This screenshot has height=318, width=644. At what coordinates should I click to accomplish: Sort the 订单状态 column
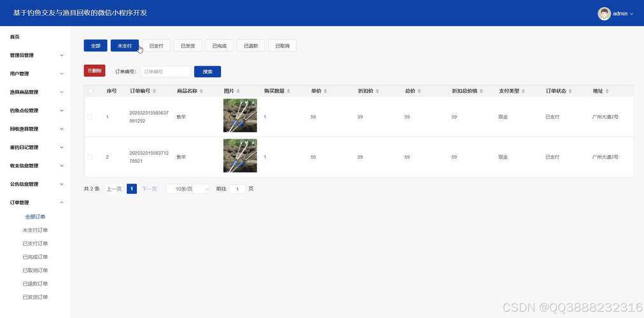pos(570,91)
